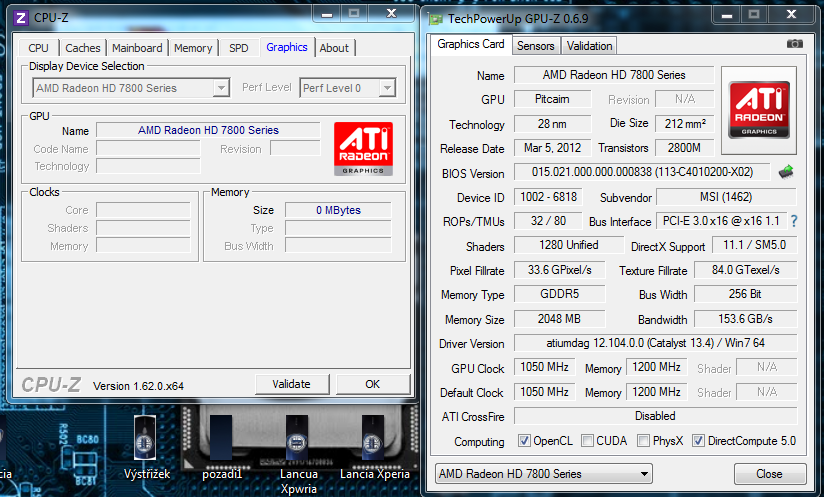Viewport: 824px width, 497px height.
Task: Click the ATI Radeon logo in CPU-Z
Action: [363, 149]
